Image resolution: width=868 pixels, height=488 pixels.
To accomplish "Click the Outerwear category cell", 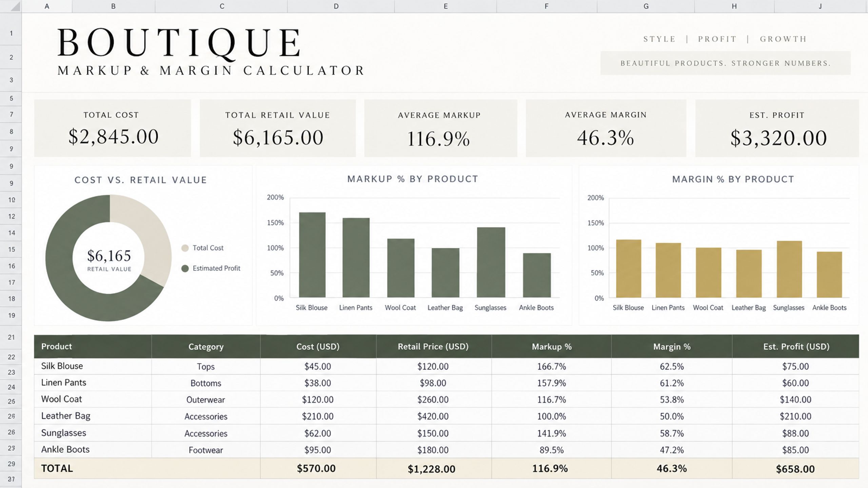I will [x=205, y=400].
